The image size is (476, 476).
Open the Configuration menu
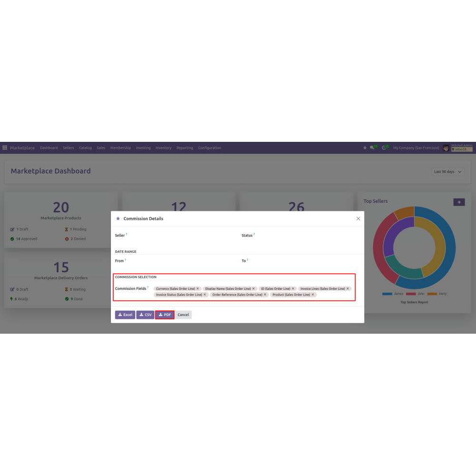tap(209, 148)
